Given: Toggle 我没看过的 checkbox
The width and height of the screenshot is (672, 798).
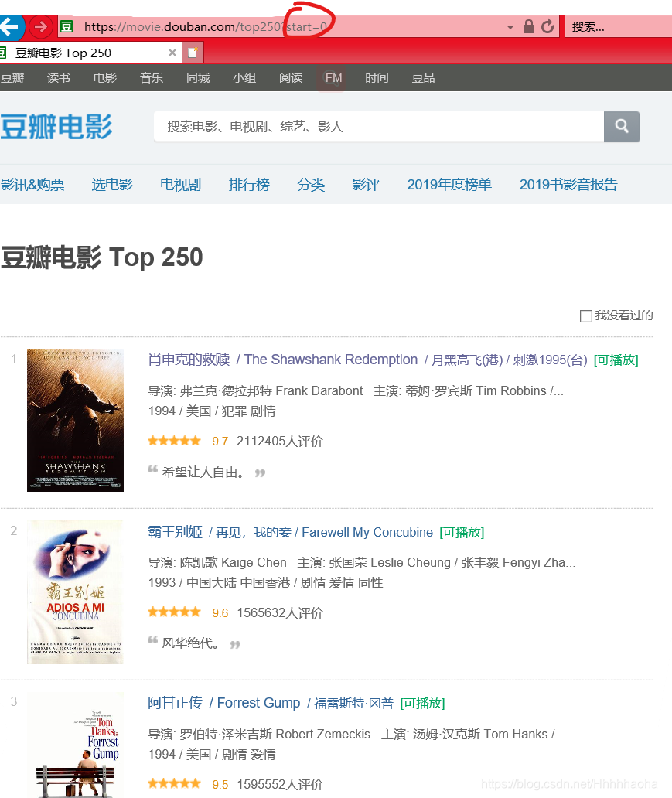Looking at the screenshot, I should (x=586, y=316).
